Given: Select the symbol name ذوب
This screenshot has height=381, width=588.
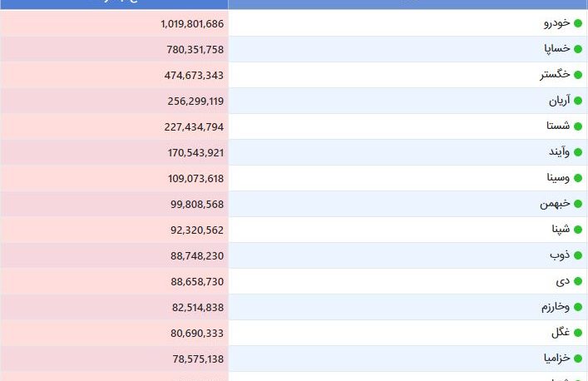Looking at the screenshot, I should 560,255.
